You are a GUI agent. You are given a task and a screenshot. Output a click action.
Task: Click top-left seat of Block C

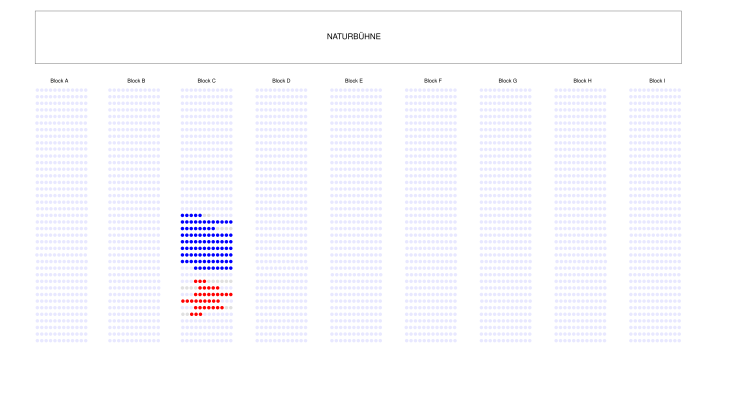coord(183,90)
